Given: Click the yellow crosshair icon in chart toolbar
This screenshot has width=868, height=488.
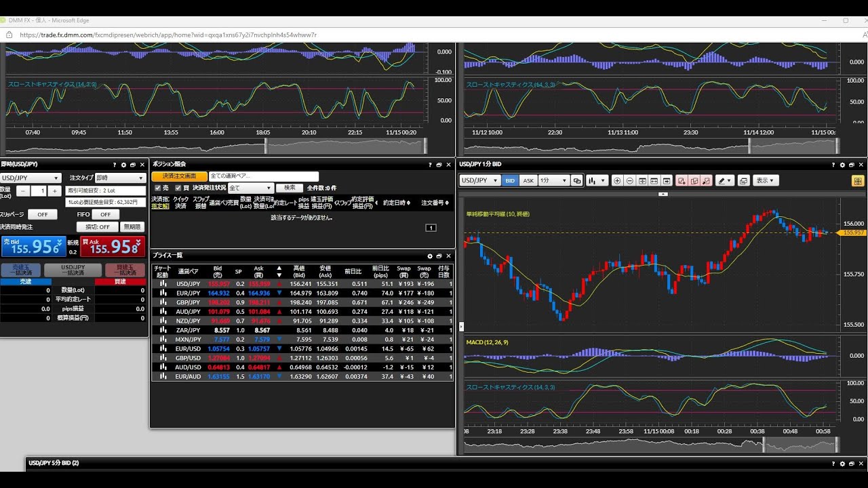Looking at the screenshot, I should point(858,181).
